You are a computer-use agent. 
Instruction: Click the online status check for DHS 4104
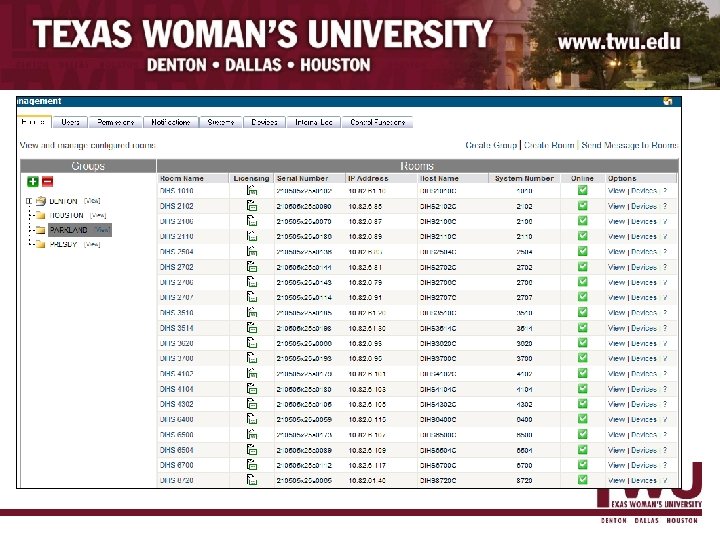(x=582, y=388)
